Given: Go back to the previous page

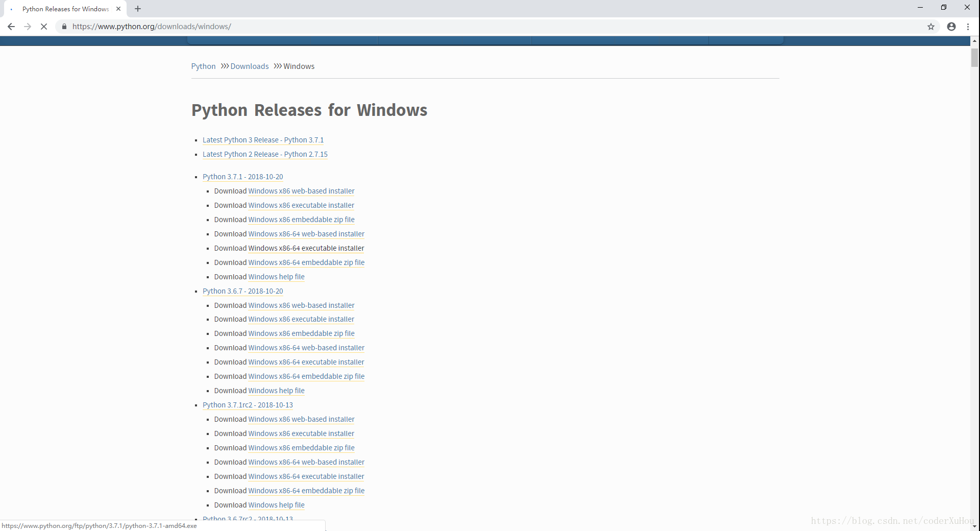Looking at the screenshot, I should coord(11,27).
